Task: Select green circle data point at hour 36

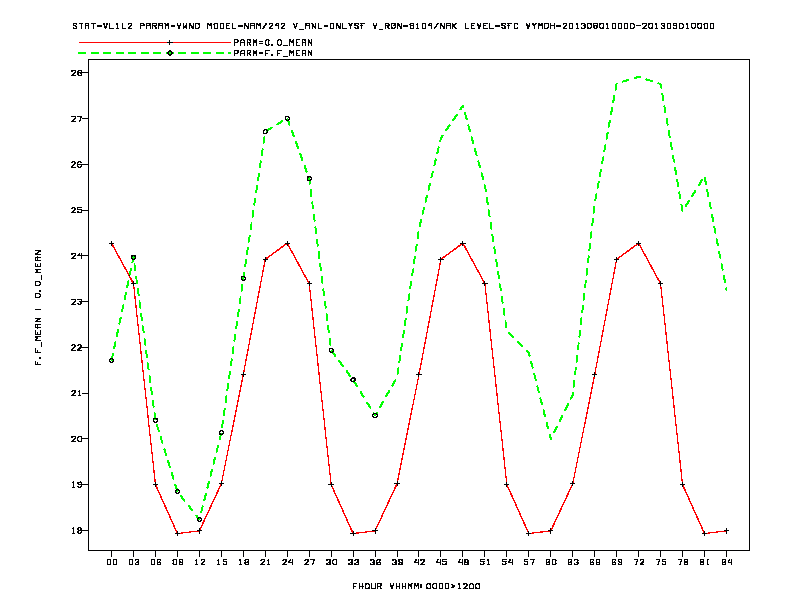Action: (x=375, y=416)
